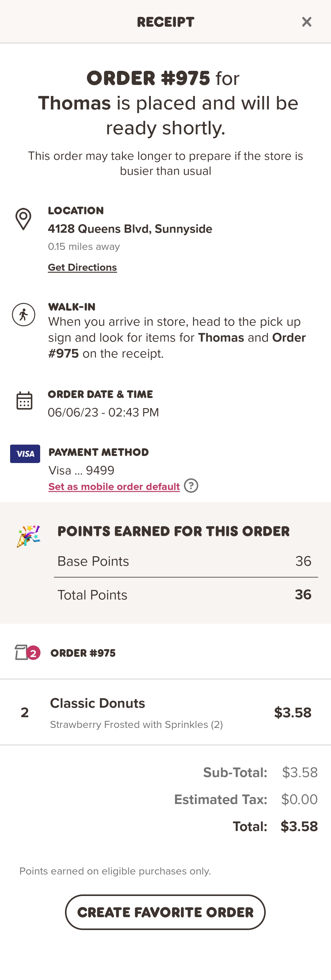Tap the 4128 Queens Blvd address
The height and width of the screenshot is (980, 331).
point(130,229)
